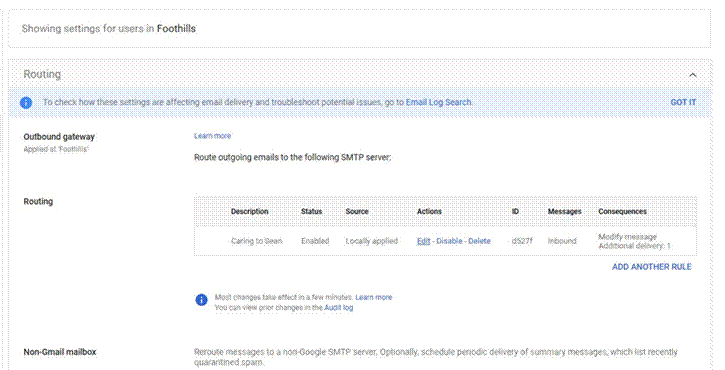725x370 pixels.
Task: Click the Consequences column header
Action: point(622,211)
